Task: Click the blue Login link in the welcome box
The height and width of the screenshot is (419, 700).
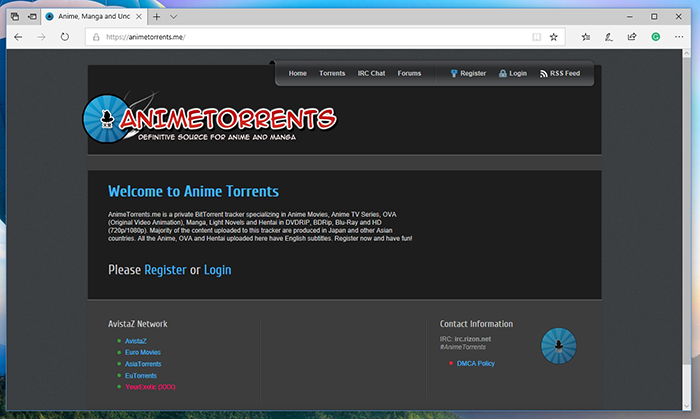Action: (217, 270)
